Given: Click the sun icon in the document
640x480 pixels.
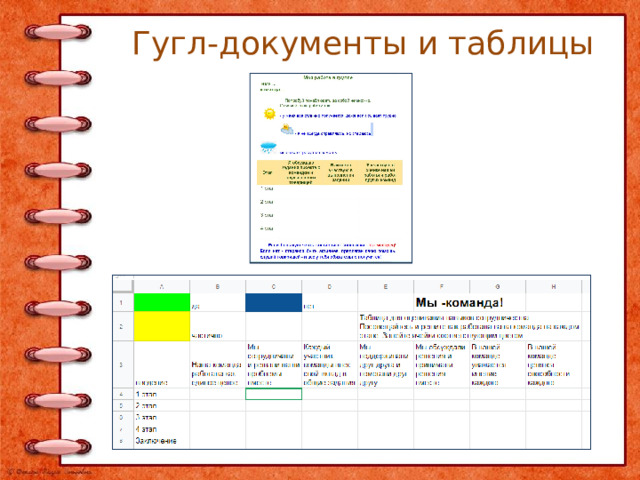Looking at the screenshot, I should [269, 113].
